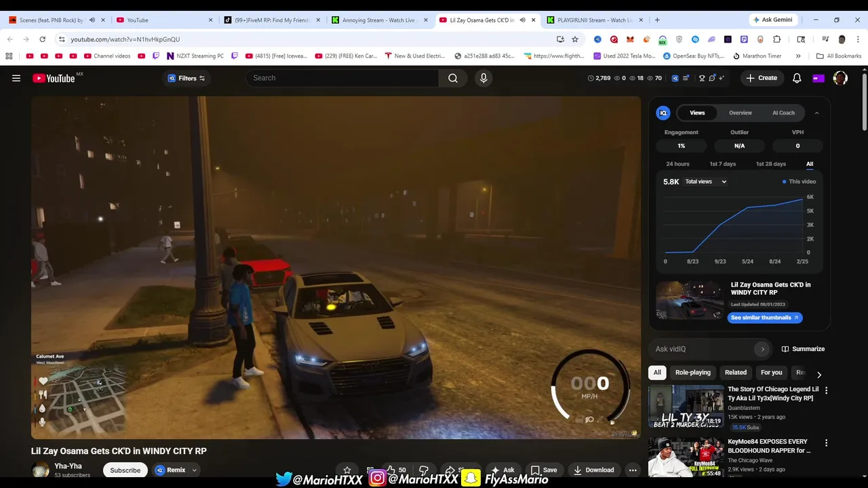
Task: Switch to the AI Coach tab
Action: pyautogui.click(x=783, y=113)
